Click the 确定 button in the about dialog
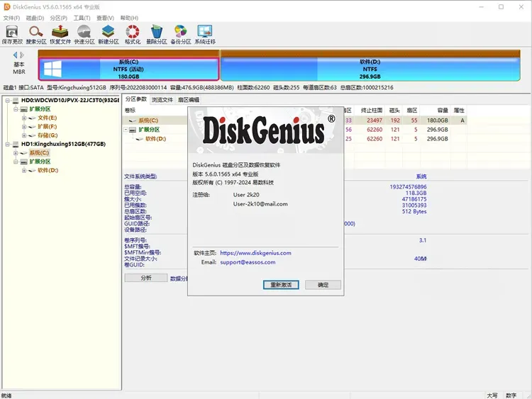This screenshot has width=532, height=399. (323, 285)
